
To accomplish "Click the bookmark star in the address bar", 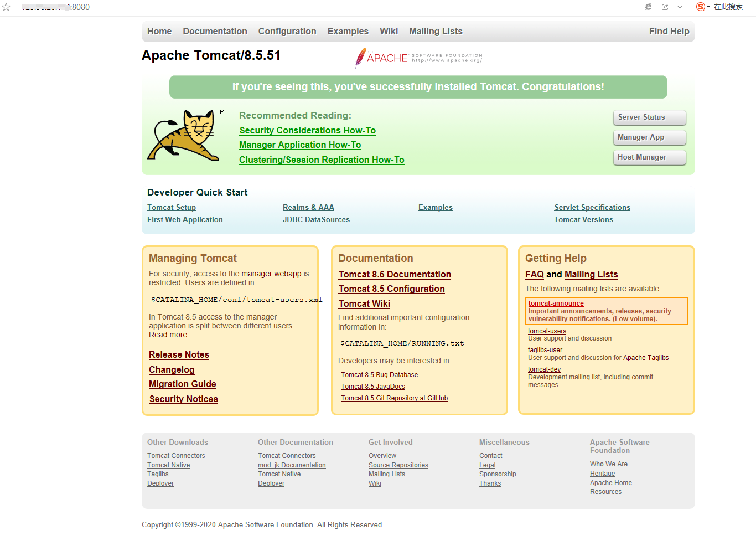I will (6, 7).
